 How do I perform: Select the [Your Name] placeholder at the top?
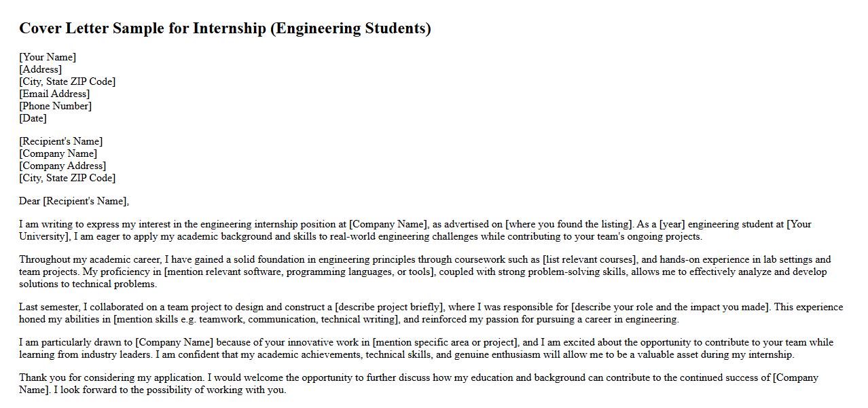(x=48, y=57)
